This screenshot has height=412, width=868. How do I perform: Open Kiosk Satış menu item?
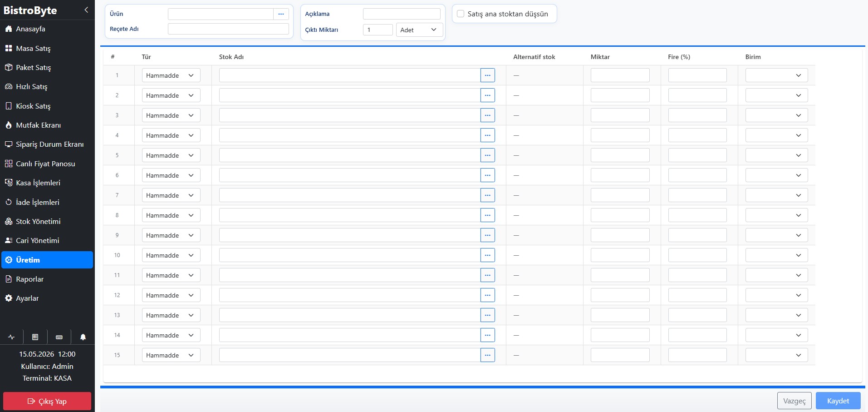pyautogui.click(x=47, y=106)
